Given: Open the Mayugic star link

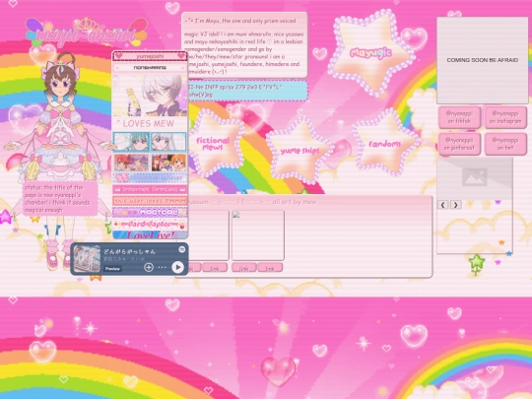Looking at the screenshot, I should point(371,52).
